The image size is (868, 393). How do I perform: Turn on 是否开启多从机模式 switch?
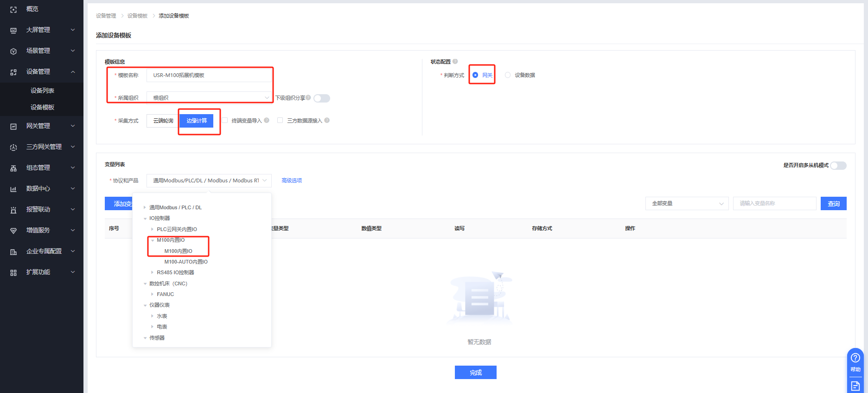(838, 166)
